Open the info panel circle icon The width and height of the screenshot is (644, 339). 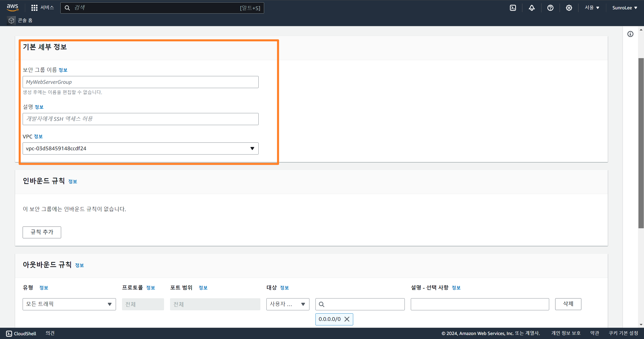(x=630, y=34)
